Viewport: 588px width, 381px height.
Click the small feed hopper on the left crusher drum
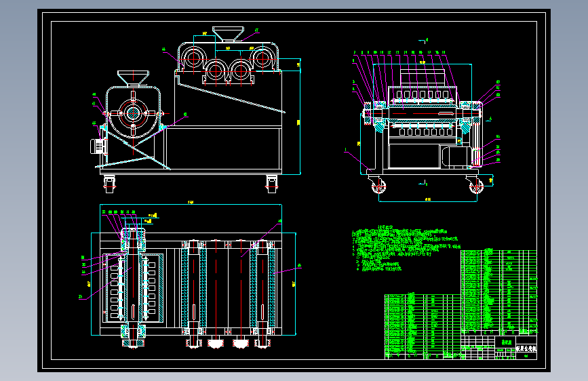click(133, 78)
